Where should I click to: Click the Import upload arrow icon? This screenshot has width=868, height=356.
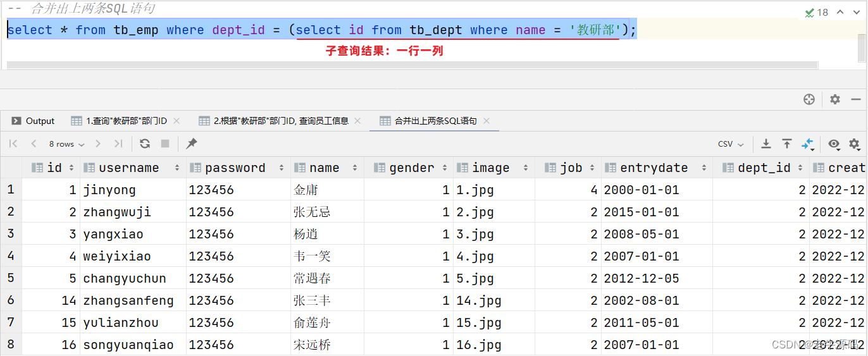click(x=786, y=144)
